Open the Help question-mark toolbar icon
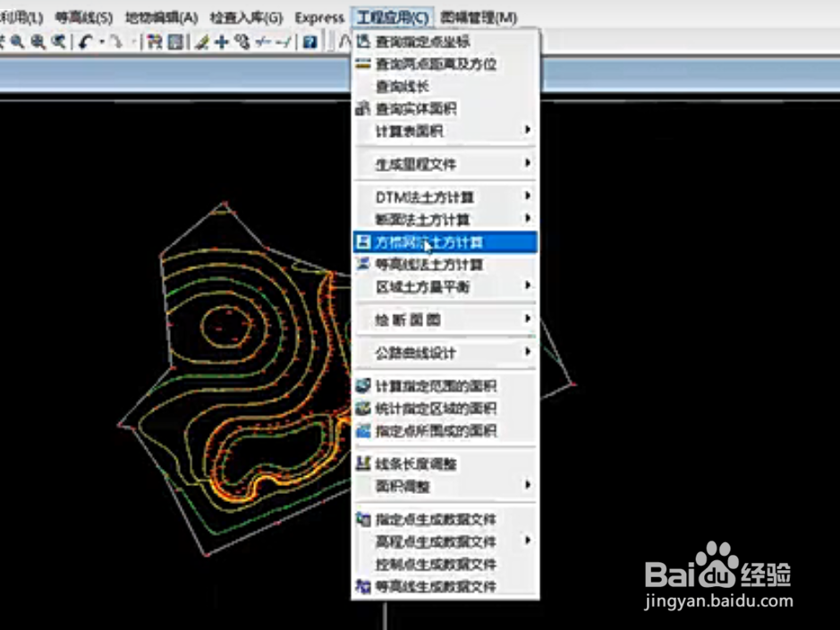 pyautogui.click(x=310, y=43)
